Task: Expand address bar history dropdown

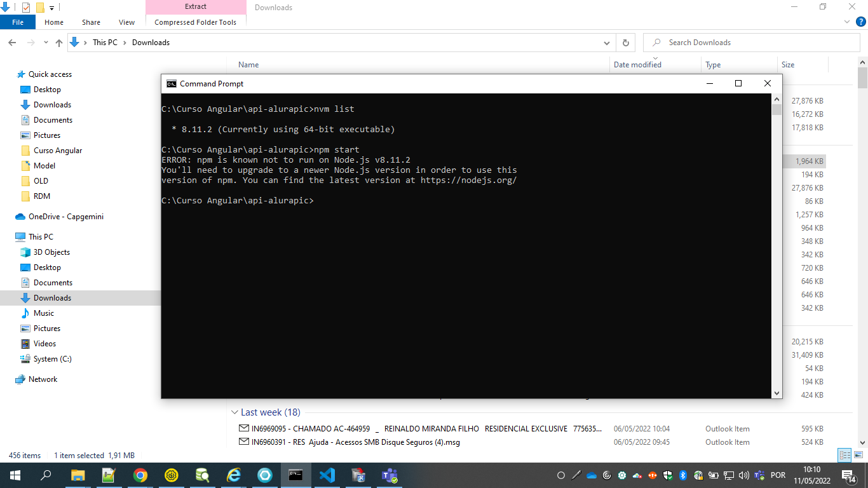Action: coord(607,43)
